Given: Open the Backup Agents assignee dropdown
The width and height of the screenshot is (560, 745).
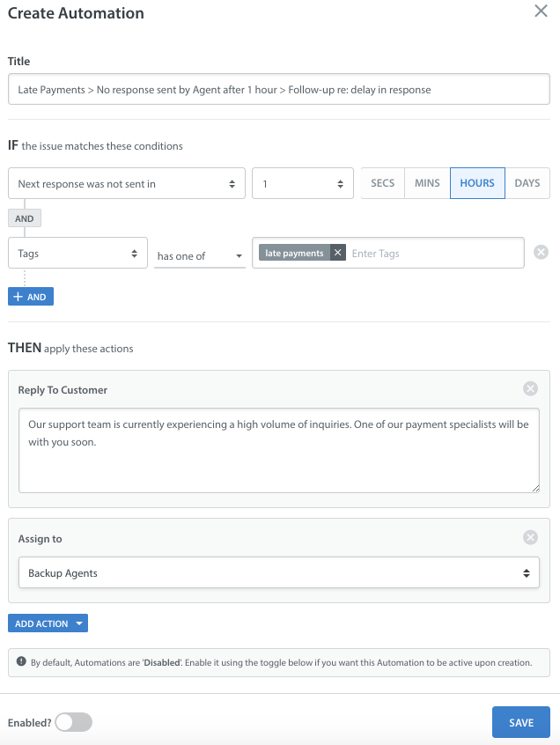Looking at the screenshot, I should pos(278,573).
